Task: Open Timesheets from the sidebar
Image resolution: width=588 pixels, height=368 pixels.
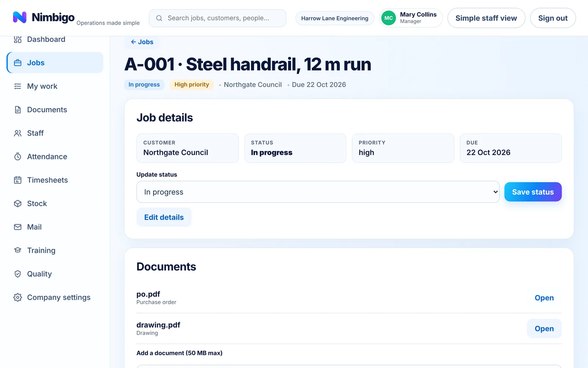Action: tap(55, 180)
